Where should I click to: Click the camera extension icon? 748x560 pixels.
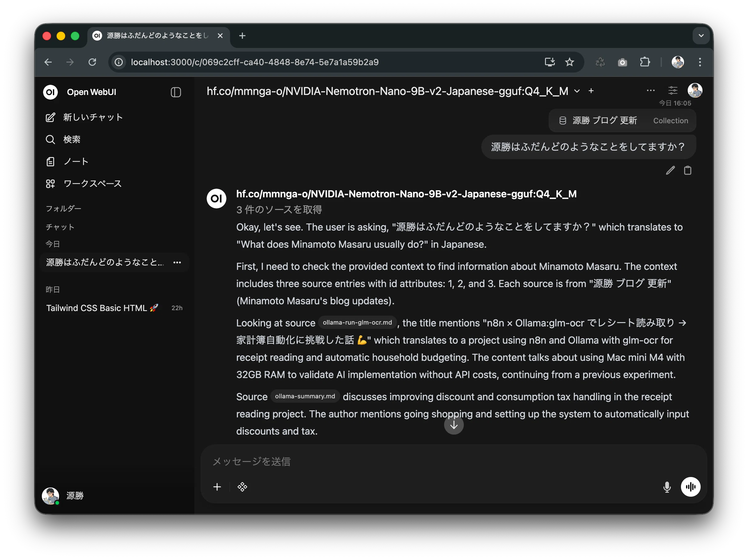(622, 62)
